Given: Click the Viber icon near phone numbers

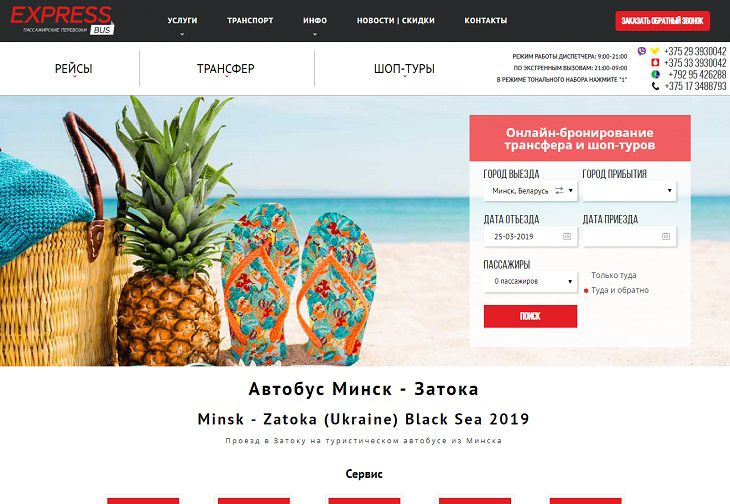Looking at the screenshot, I should pyautogui.click(x=642, y=51).
